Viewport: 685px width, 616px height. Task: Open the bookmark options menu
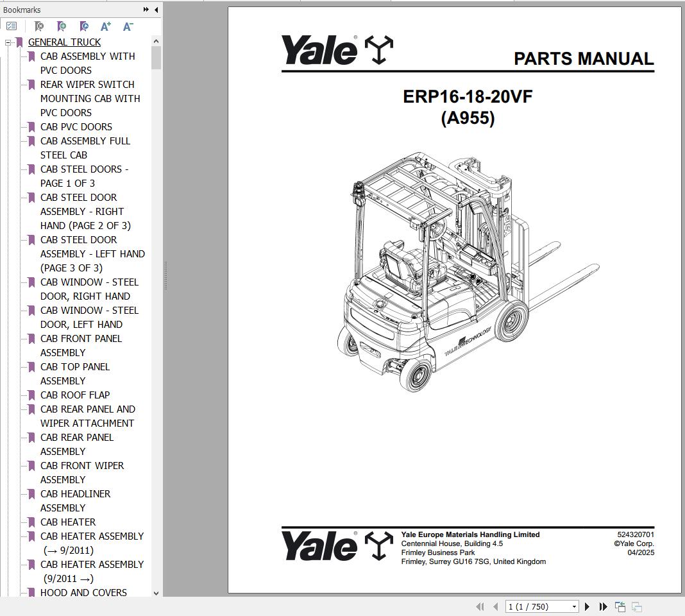[11, 26]
